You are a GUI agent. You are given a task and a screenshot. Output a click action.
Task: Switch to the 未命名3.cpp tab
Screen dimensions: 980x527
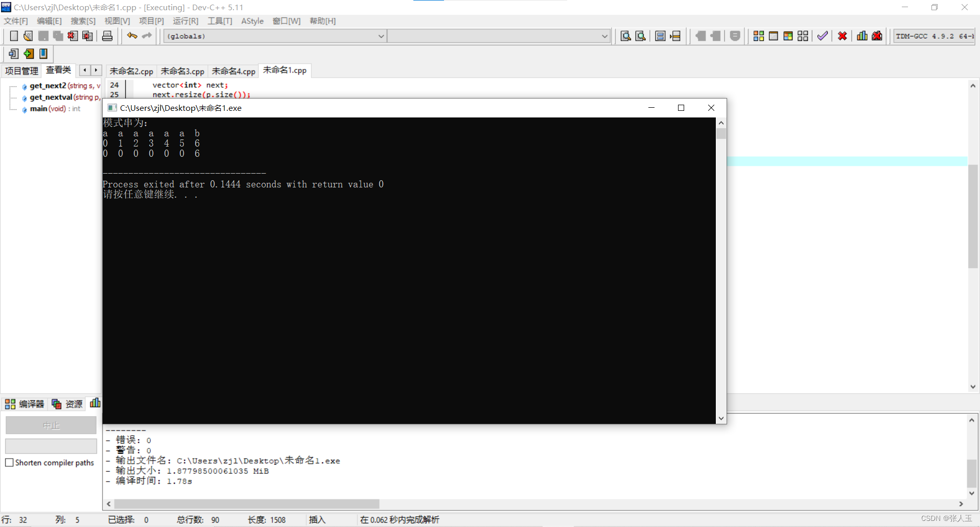[182, 71]
